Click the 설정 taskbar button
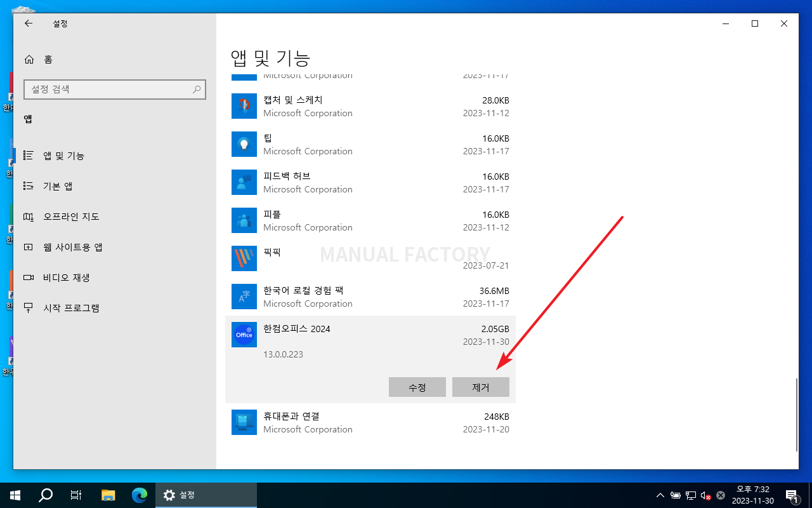This screenshot has height=508, width=812. coord(206,495)
